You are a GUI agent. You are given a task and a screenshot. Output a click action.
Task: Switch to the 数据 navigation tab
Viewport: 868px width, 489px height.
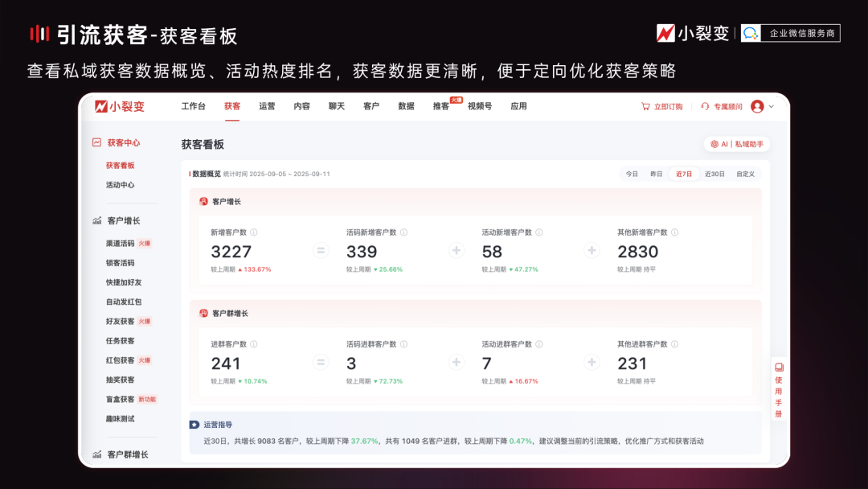[x=406, y=106]
